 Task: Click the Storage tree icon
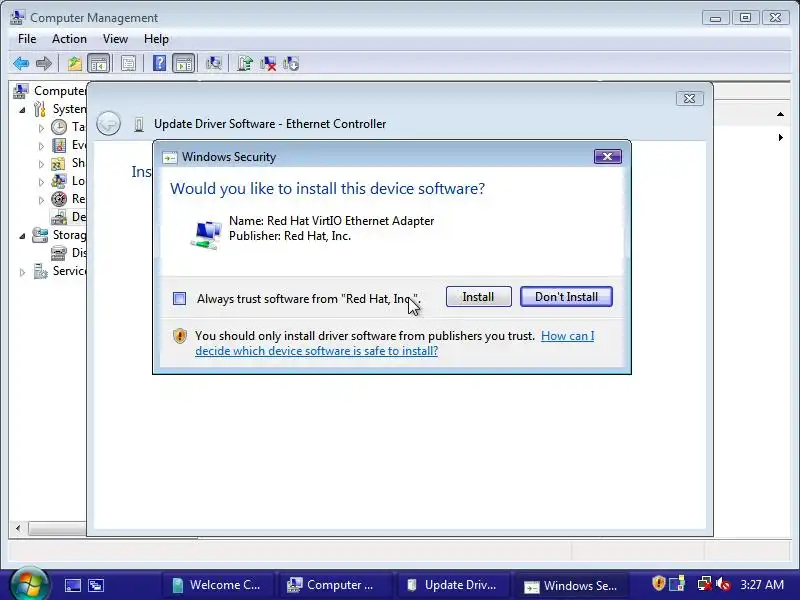pyautogui.click(x=40, y=235)
